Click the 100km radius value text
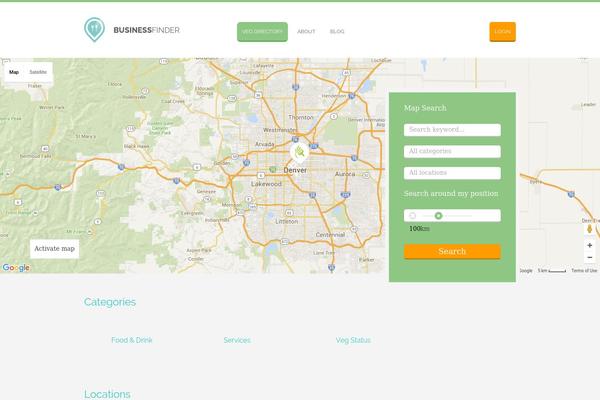Screen dimensions: 600x400 tap(419, 229)
